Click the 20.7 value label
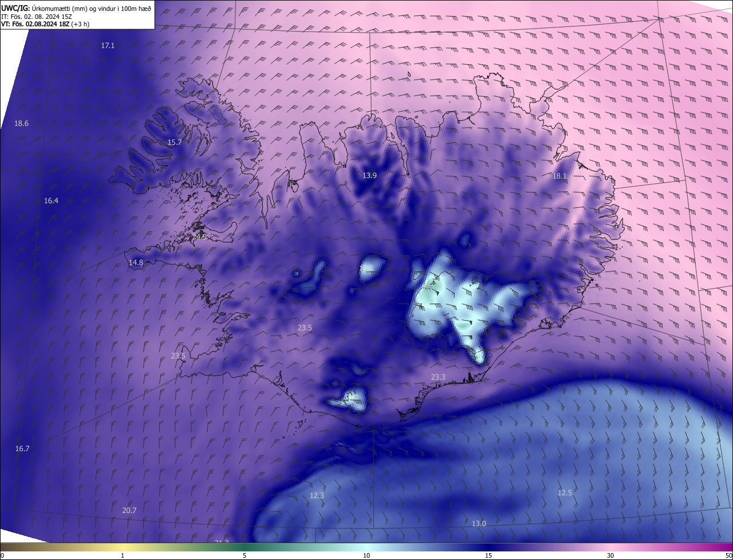This screenshot has height=560, width=733. [129, 510]
